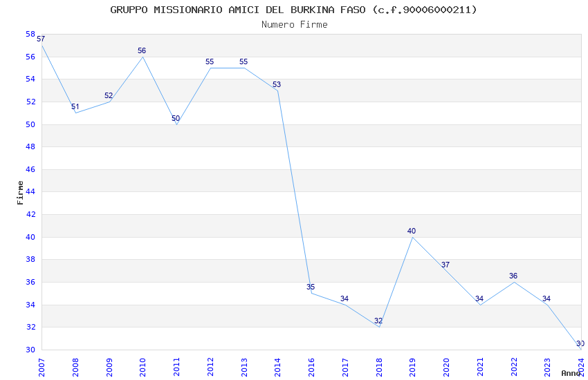The width and height of the screenshot is (588, 380).
Task: Select the data point labeled 51
Action: point(75,107)
